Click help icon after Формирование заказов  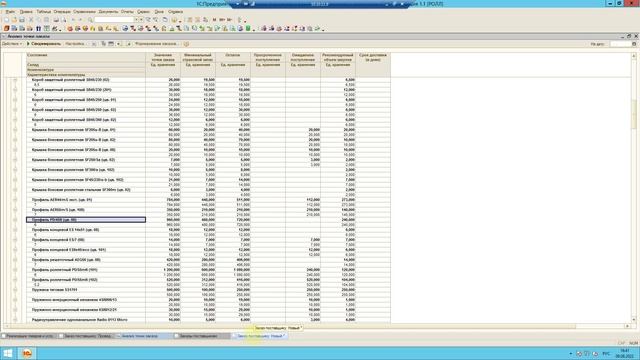click(x=186, y=44)
